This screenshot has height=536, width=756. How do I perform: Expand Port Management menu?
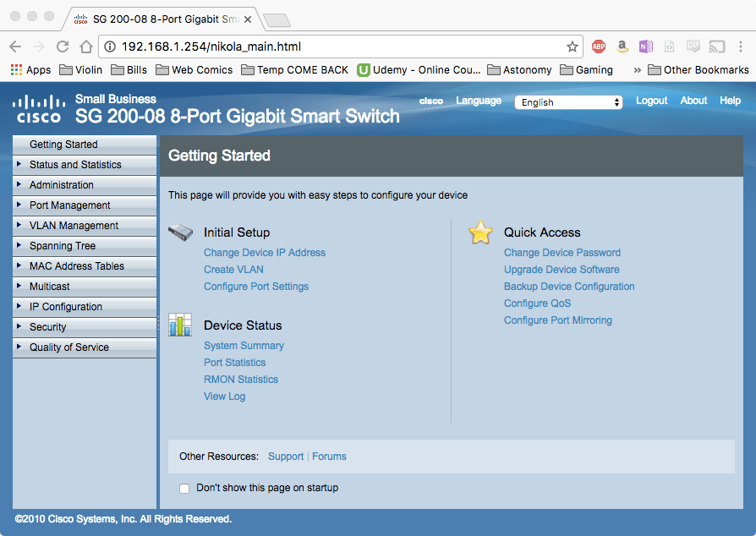point(85,205)
